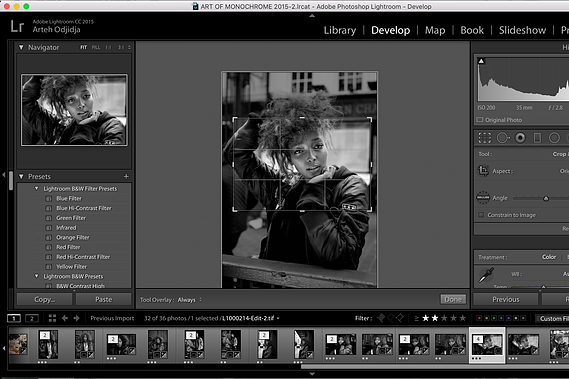Screen dimensions: 569x379
Task: Filter by purple color label
Action: coord(508,318)
